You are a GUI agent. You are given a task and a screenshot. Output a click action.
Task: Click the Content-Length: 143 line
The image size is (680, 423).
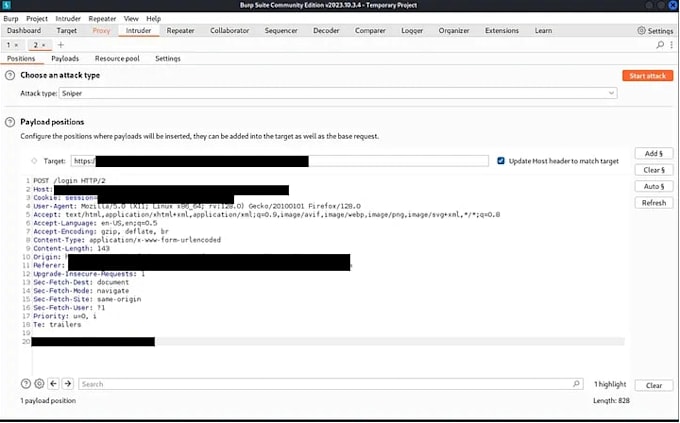tap(72, 248)
